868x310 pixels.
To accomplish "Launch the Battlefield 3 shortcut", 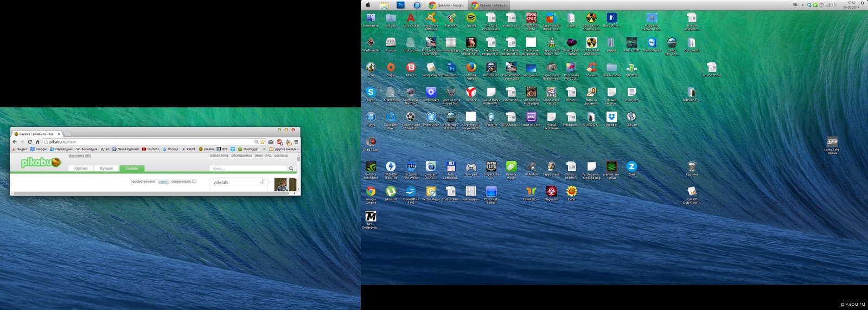I will [x=491, y=69].
